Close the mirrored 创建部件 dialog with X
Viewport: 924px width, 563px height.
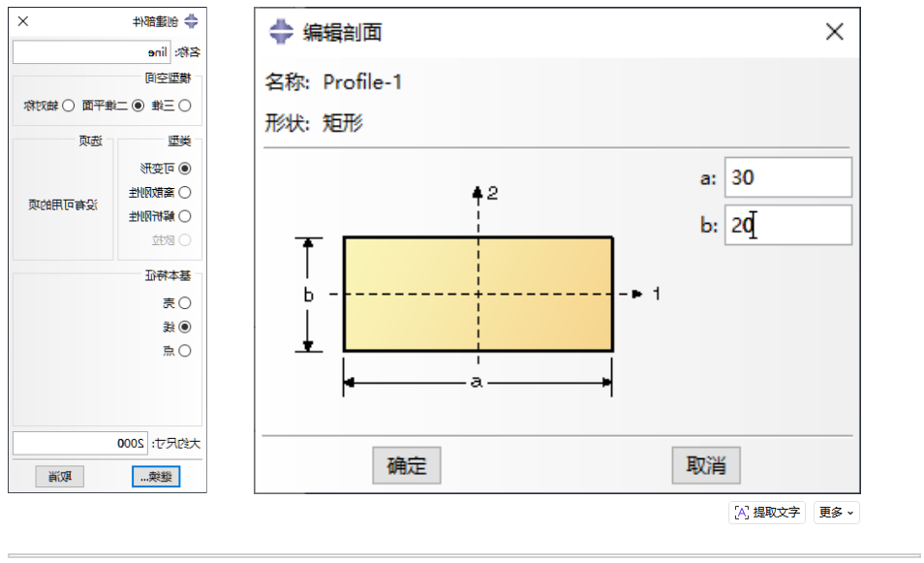click(x=23, y=21)
